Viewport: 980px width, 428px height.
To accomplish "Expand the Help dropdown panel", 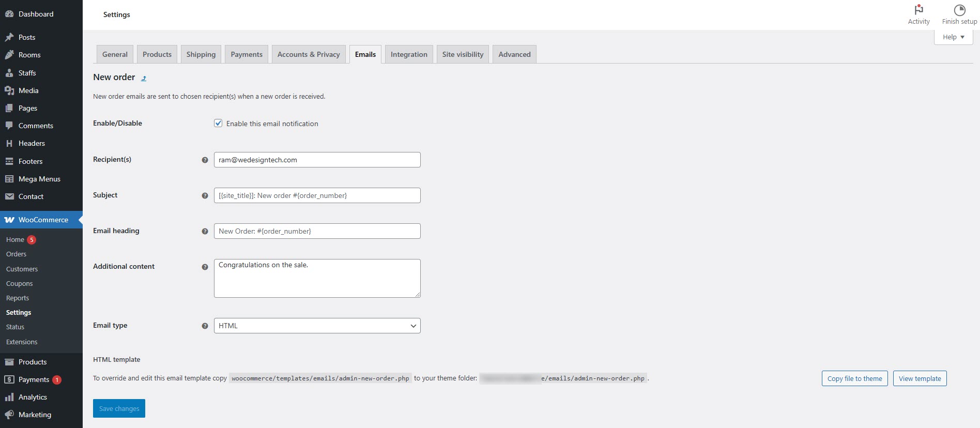I will coord(953,37).
